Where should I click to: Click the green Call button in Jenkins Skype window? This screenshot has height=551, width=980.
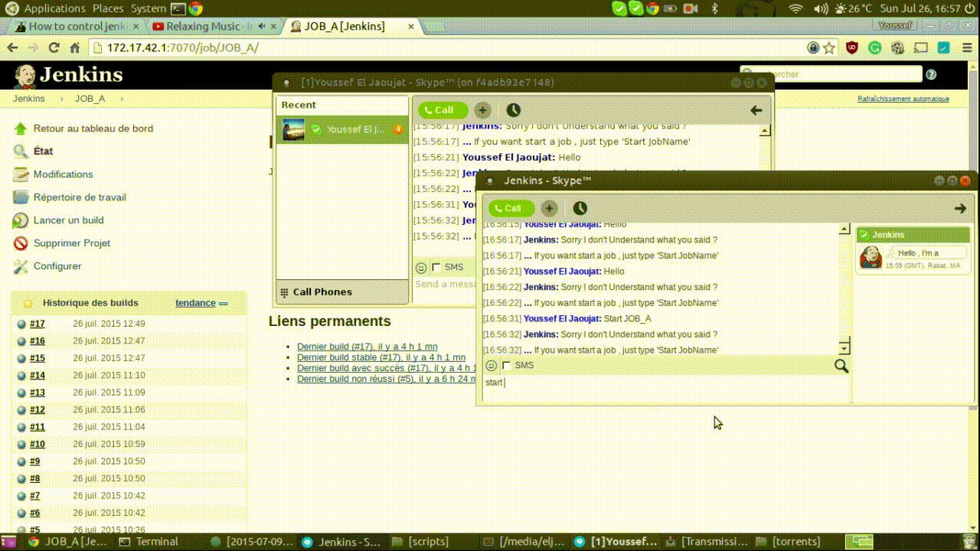point(511,208)
